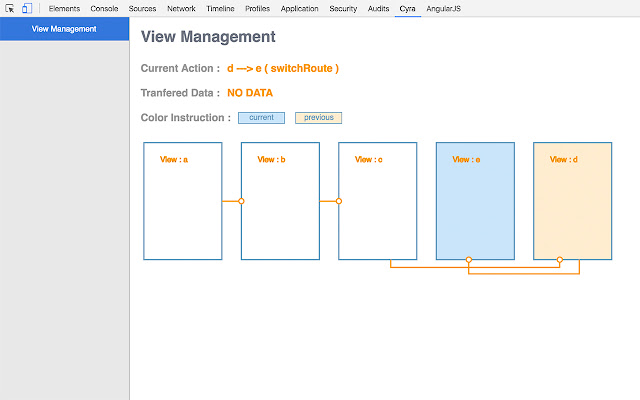Click connector node on View b's left edge
640x400 pixels.
click(241, 201)
